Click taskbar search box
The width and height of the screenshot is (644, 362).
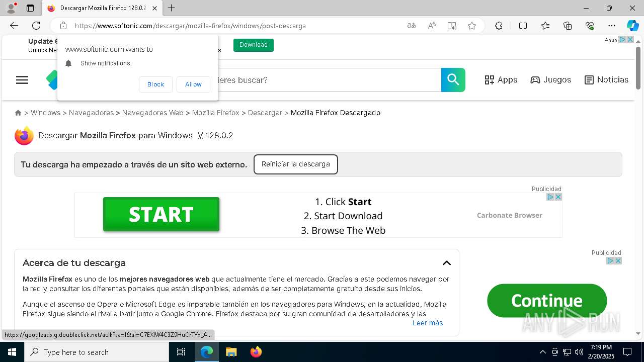tap(97, 352)
